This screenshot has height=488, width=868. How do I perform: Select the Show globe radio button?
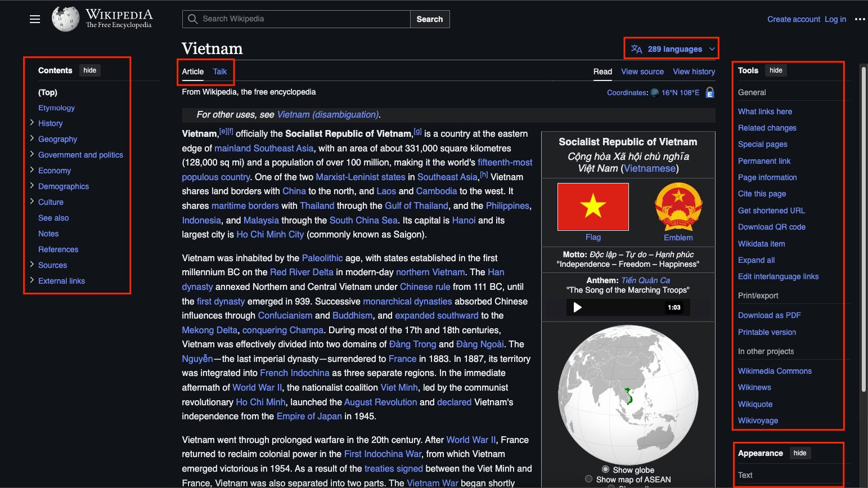605,469
